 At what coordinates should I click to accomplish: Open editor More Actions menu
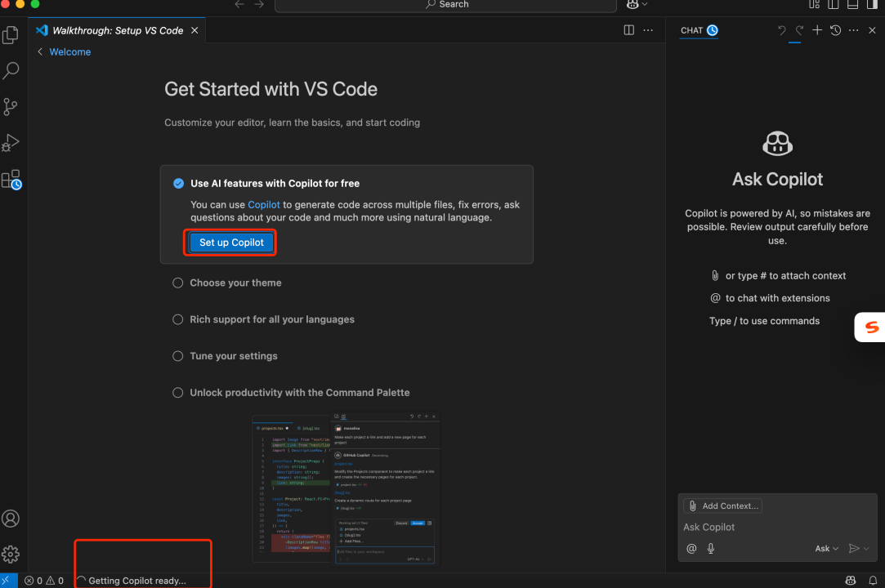click(x=648, y=30)
